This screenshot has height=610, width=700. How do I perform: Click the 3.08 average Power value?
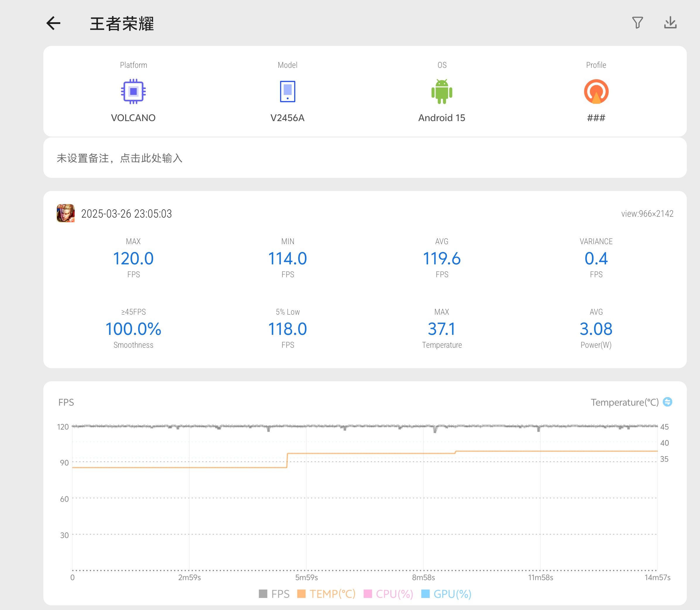point(596,329)
